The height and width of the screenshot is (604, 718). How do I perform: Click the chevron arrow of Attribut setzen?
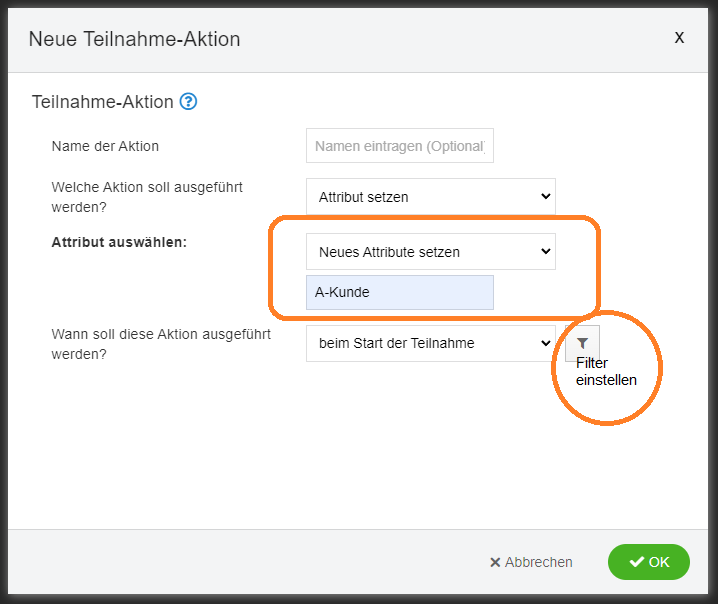coord(545,196)
